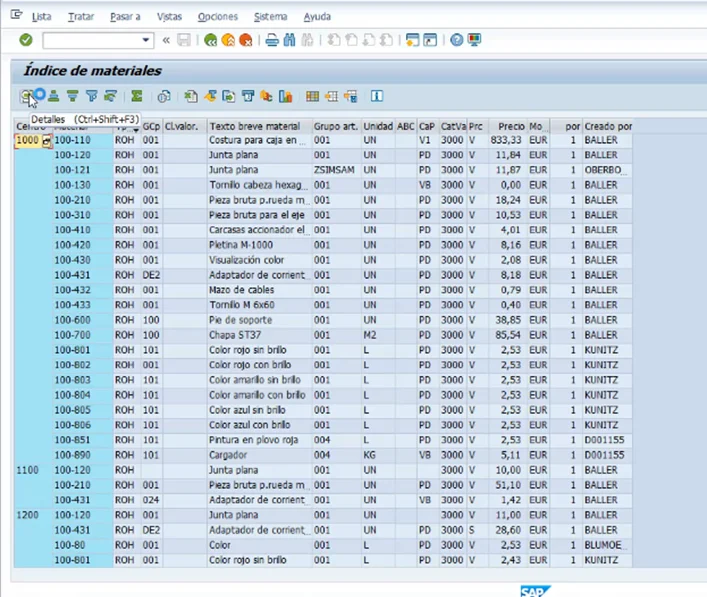The image size is (707, 597).
Task: Click the orange Exit icon
Action: click(x=228, y=40)
